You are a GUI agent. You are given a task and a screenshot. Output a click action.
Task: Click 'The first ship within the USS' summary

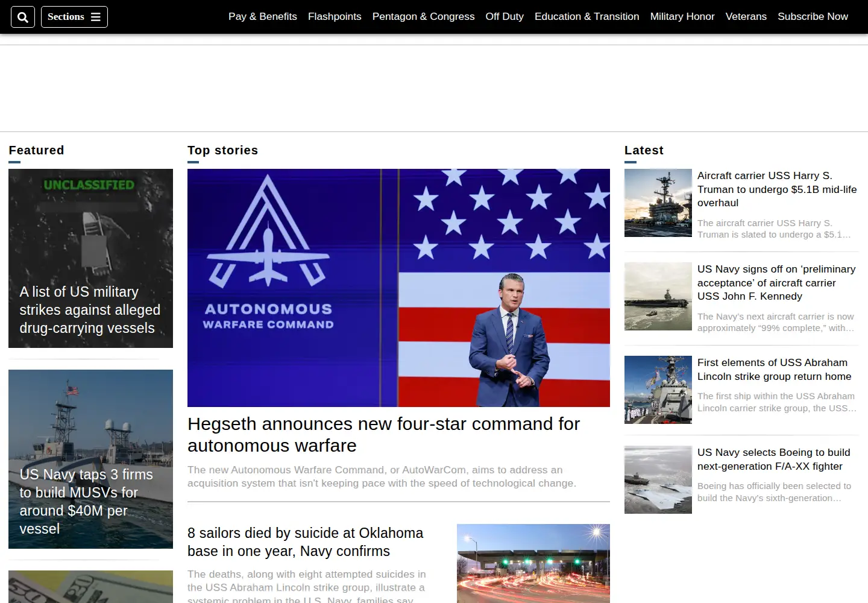[x=777, y=402]
